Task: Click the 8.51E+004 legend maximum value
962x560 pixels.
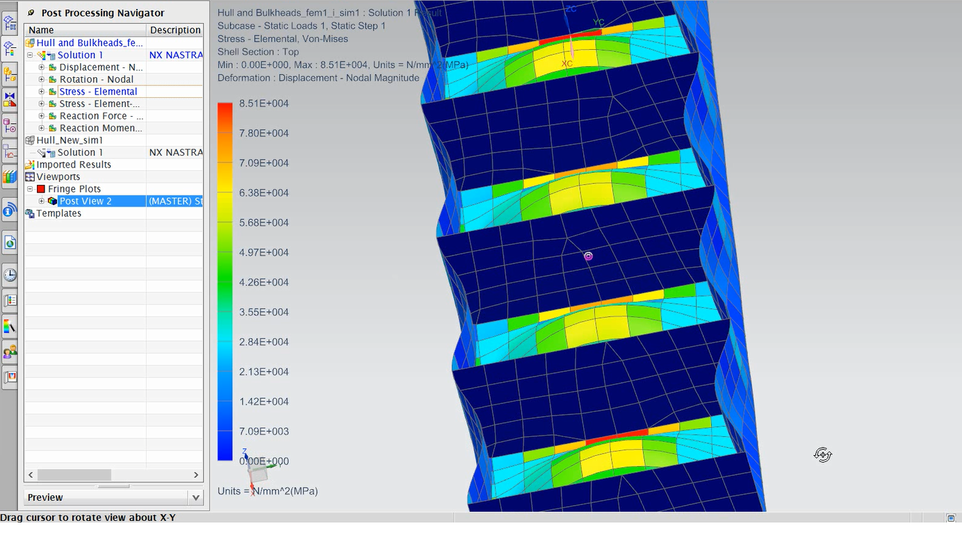Action: [x=264, y=104]
